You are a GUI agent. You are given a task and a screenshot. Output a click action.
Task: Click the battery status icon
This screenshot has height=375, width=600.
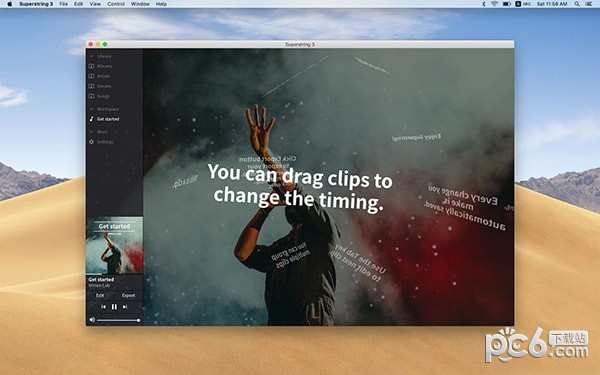point(507,4)
